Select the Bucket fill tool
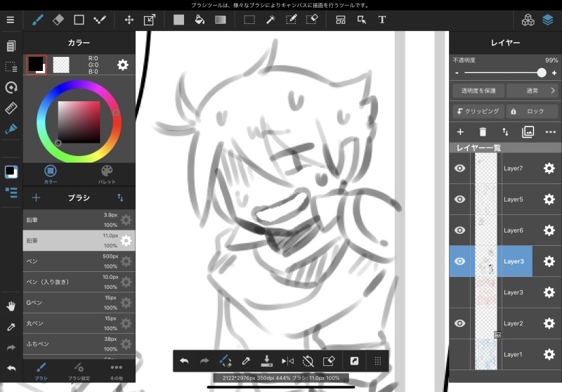This screenshot has width=562, height=392. click(200, 20)
